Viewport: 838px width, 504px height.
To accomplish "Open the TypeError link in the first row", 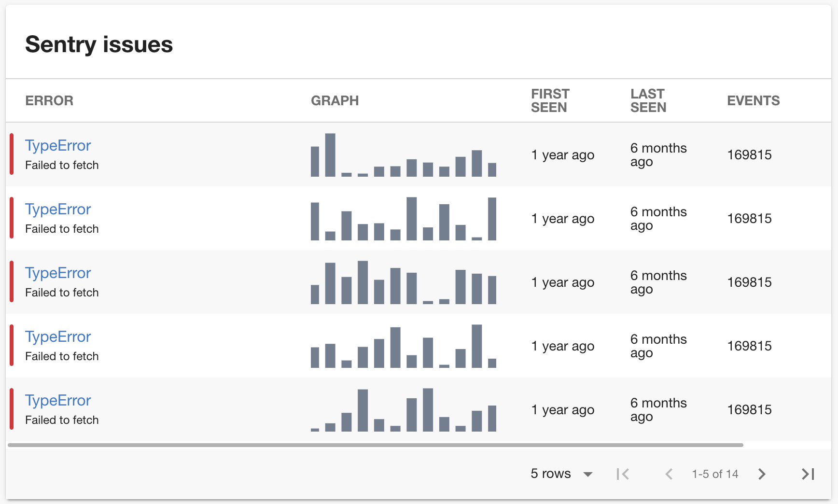I will pos(58,145).
